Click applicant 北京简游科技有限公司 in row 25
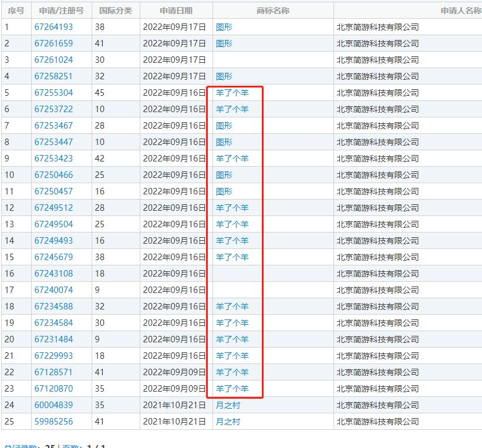This screenshot has width=482, height=448. click(378, 422)
